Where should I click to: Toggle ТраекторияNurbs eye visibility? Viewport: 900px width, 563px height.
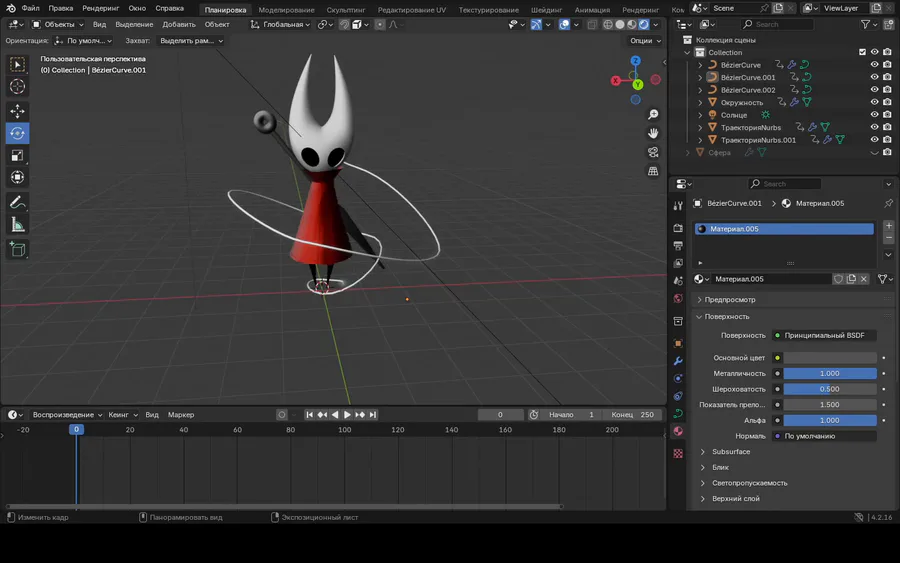click(874, 127)
